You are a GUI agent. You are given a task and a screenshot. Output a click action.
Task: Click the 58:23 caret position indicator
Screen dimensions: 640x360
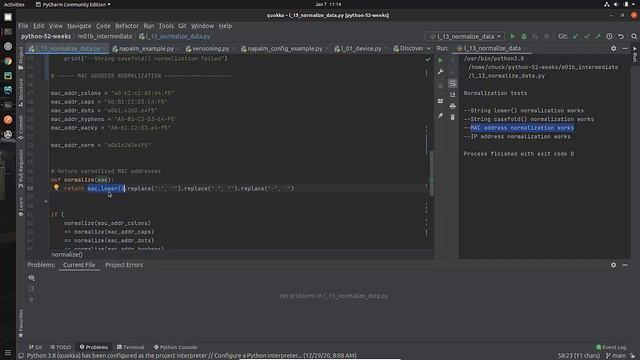[x=579, y=356]
